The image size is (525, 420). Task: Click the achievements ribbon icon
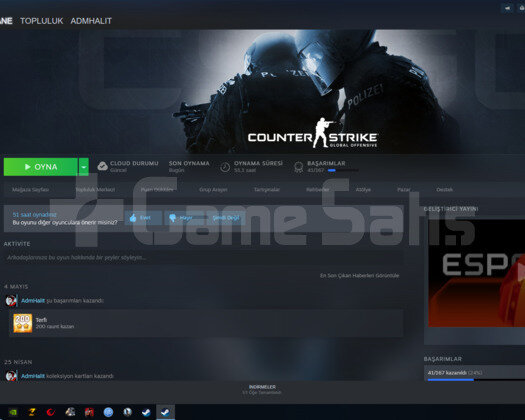coord(298,167)
